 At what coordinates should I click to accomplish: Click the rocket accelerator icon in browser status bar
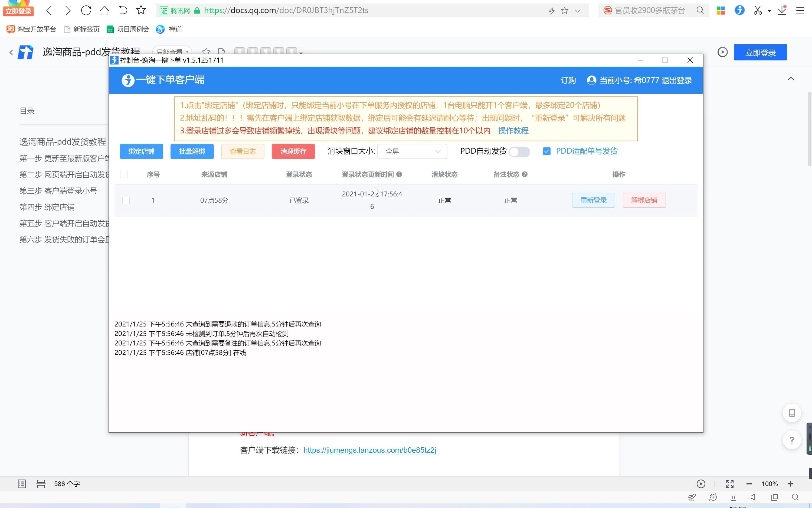pos(692,497)
